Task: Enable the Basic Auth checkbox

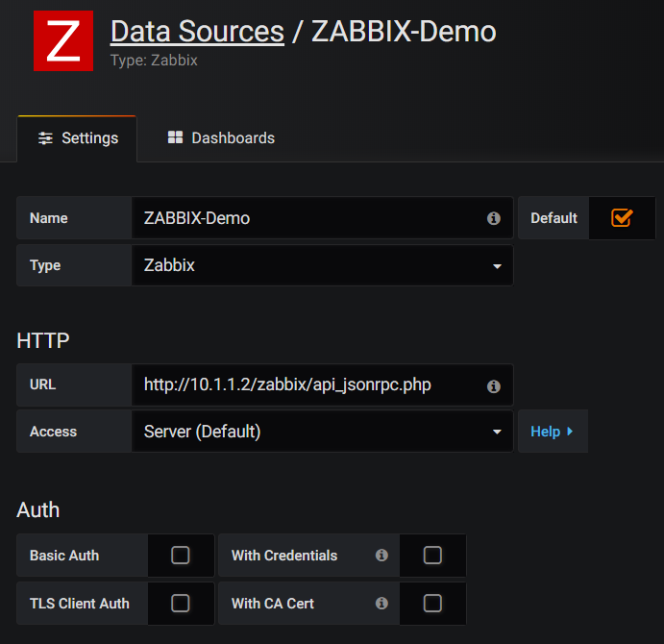Action: (181, 555)
